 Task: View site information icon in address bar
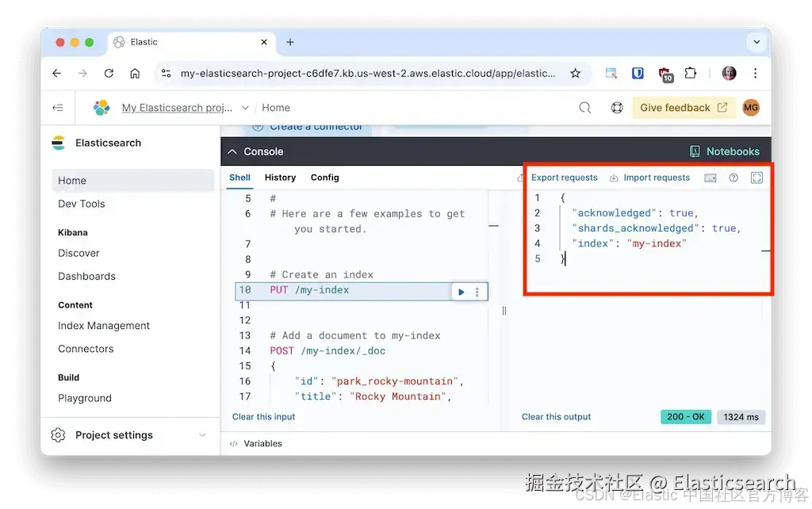tap(167, 74)
